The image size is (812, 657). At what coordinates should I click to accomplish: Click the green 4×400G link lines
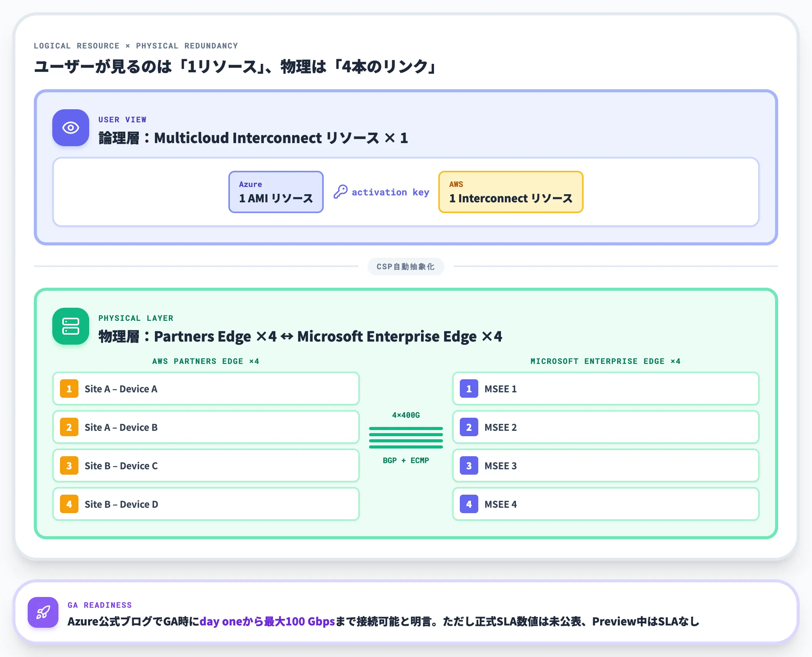tap(406, 438)
